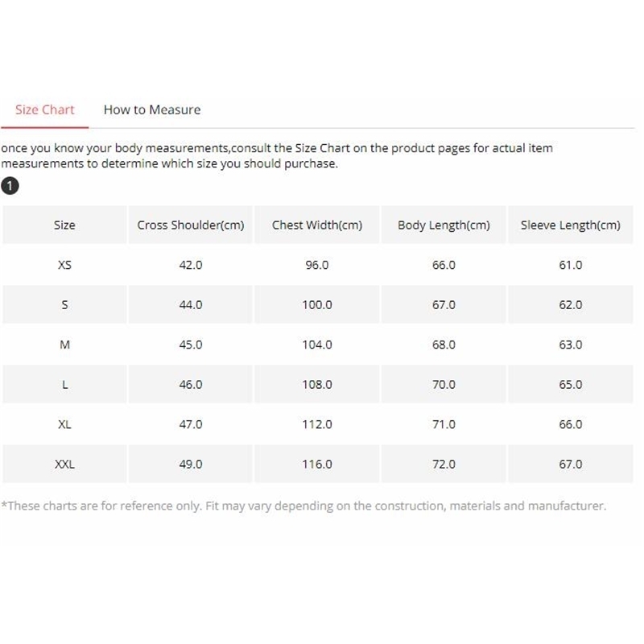The image size is (644, 644).
Task: Select the Cross Shoulder(cm) column header
Action: [190, 225]
